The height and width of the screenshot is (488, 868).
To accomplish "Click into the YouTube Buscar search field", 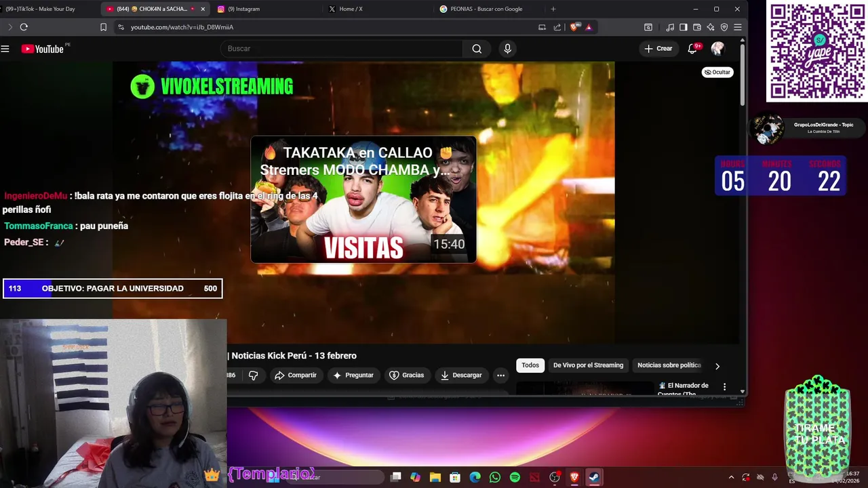I will pos(342,49).
